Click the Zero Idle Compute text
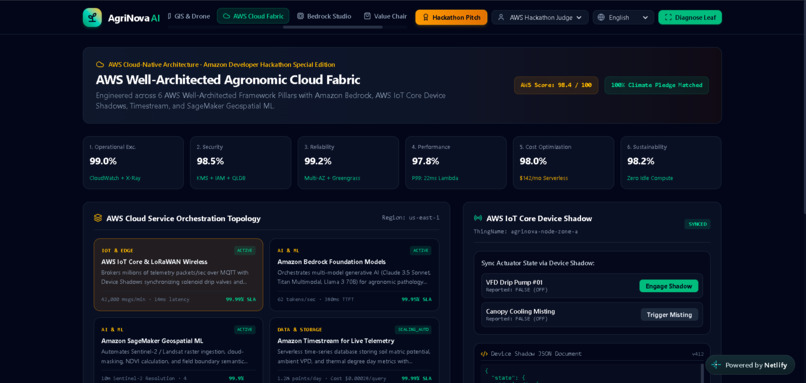806x383 pixels. [x=650, y=178]
